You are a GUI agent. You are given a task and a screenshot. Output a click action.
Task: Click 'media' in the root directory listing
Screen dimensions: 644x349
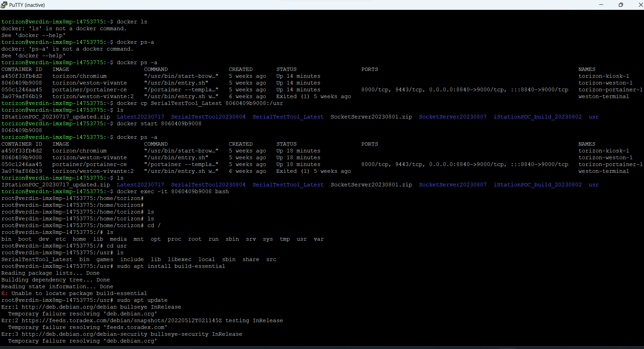(x=118, y=239)
